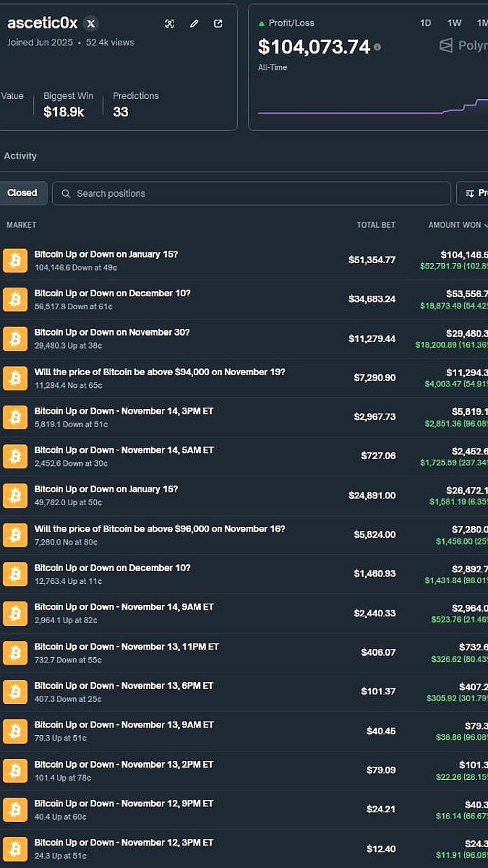The width and height of the screenshot is (488, 868).
Task: Sort by Amount Won column arrow
Action: point(484,225)
